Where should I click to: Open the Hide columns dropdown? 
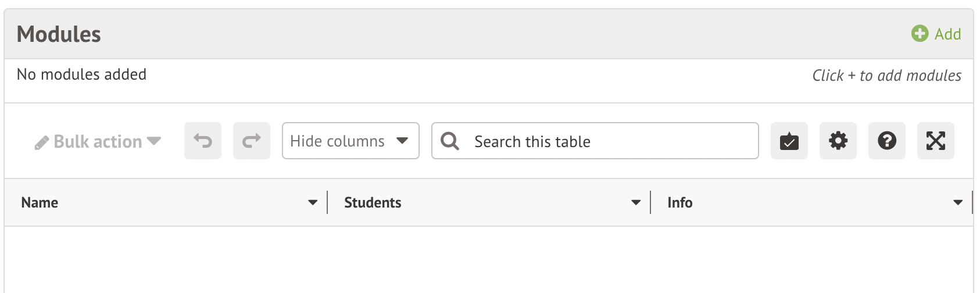pos(338,141)
